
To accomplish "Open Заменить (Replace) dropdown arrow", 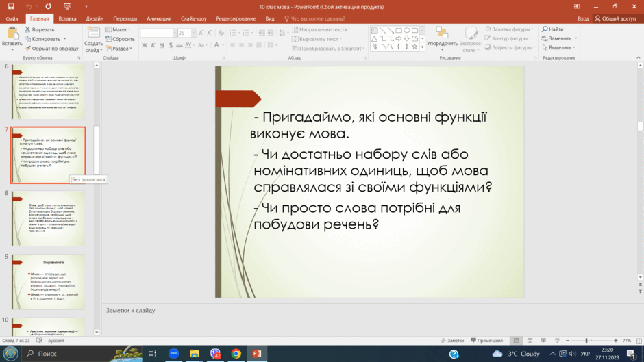I will 575,38.
